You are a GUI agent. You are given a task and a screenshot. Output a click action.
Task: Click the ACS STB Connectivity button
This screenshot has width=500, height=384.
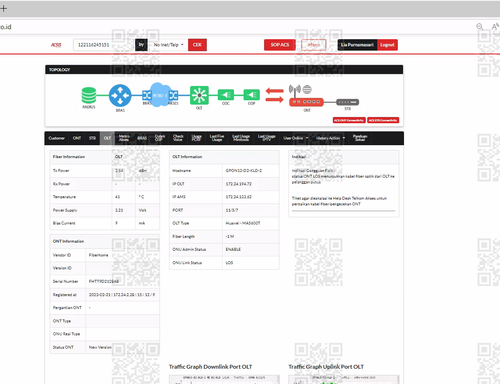point(383,120)
